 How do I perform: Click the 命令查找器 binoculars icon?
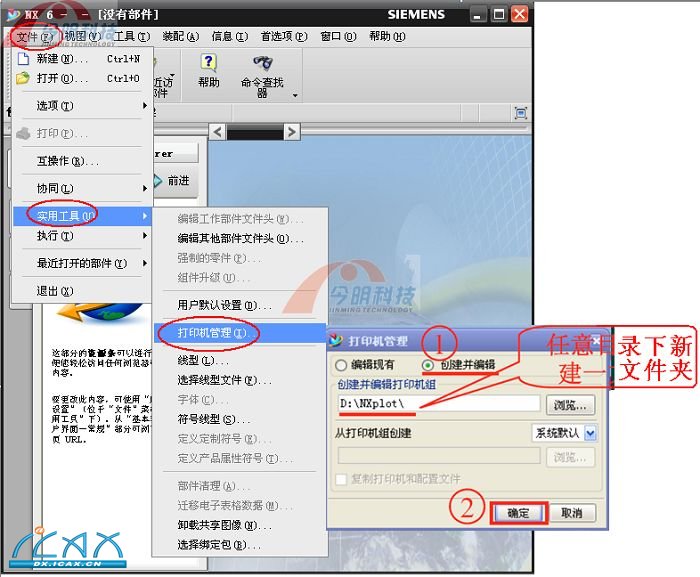pyautogui.click(x=262, y=63)
